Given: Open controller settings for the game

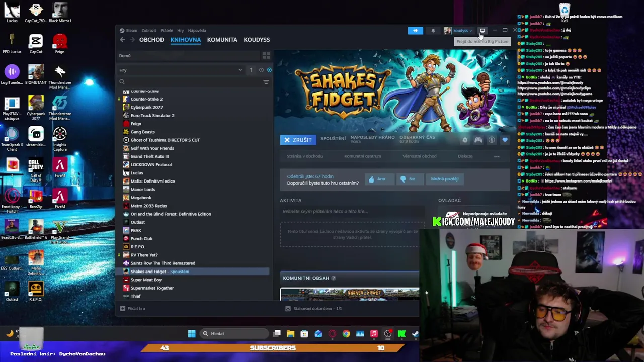Looking at the screenshot, I should coord(478,140).
